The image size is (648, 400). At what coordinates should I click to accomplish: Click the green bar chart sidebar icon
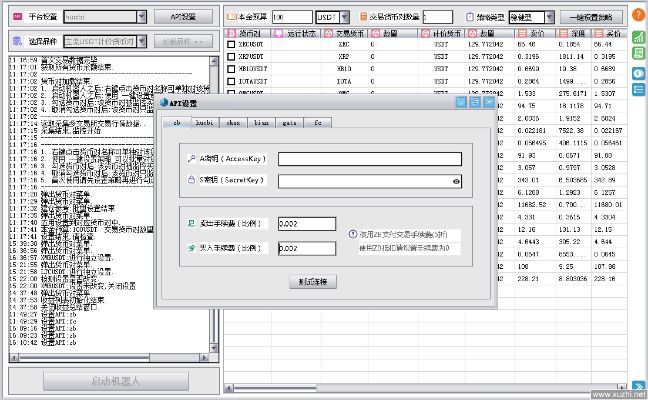click(x=638, y=37)
